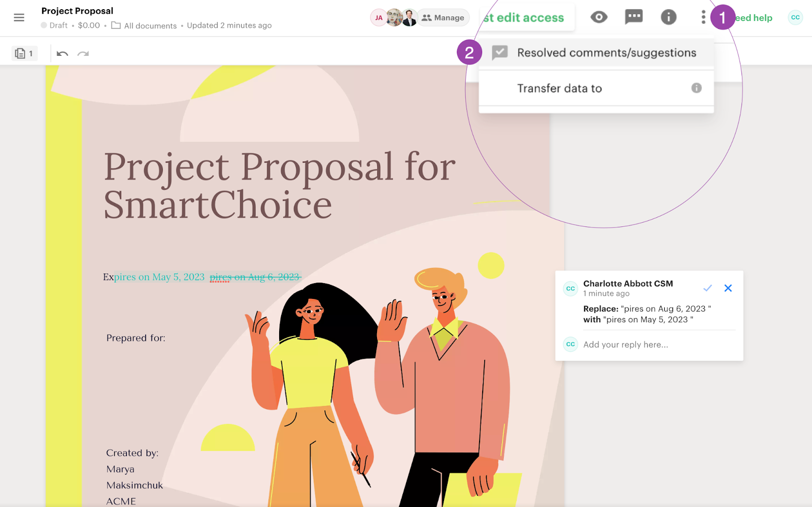Click the Manage recipients button
Screen dimensions: 812x507
(x=443, y=18)
